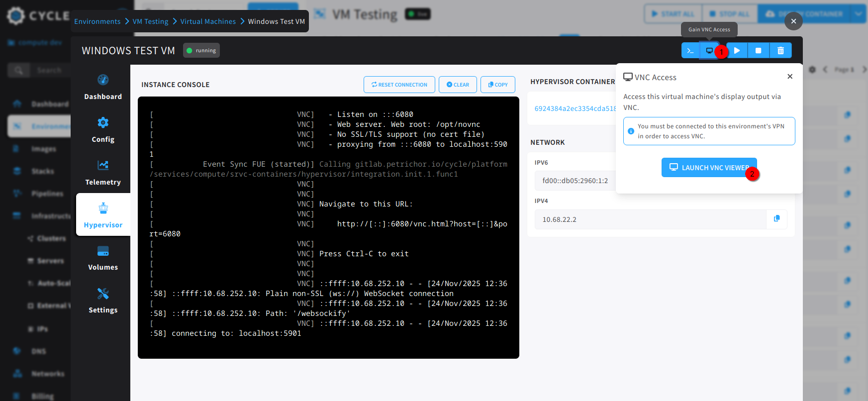Close the modal with the round X button
The width and height of the screenshot is (868, 401).
point(793,21)
